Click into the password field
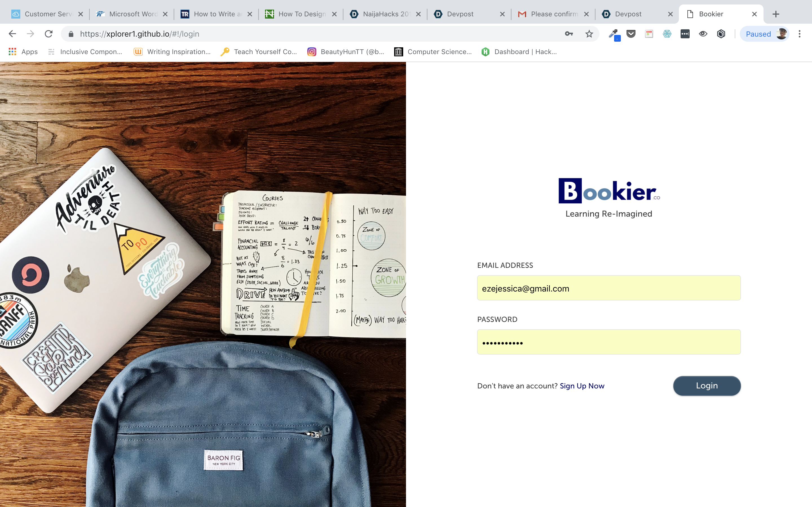The width and height of the screenshot is (812, 507). (609, 342)
